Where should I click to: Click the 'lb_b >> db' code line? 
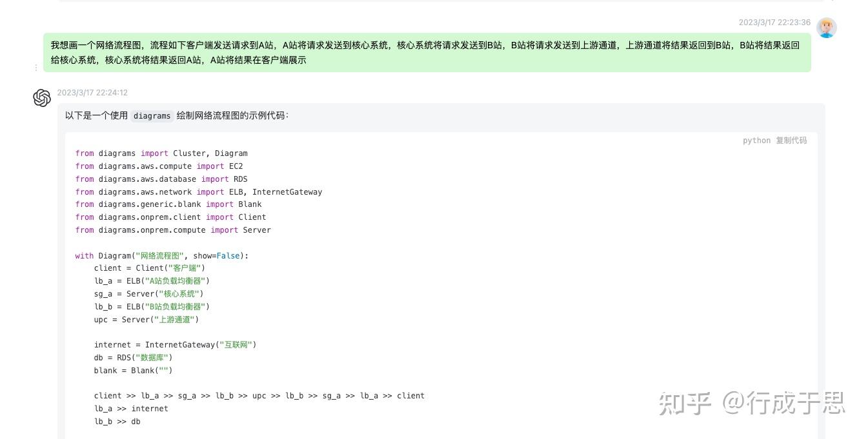click(116, 421)
